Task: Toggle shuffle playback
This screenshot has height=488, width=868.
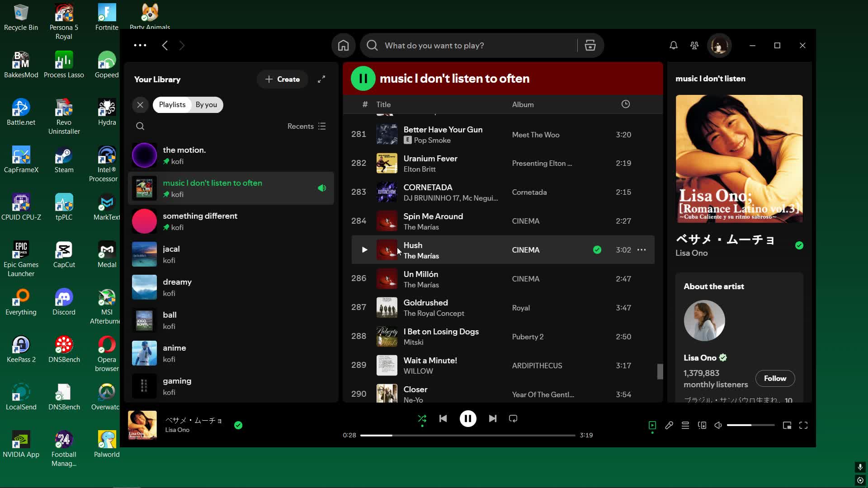Action: [x=422, y=419]
